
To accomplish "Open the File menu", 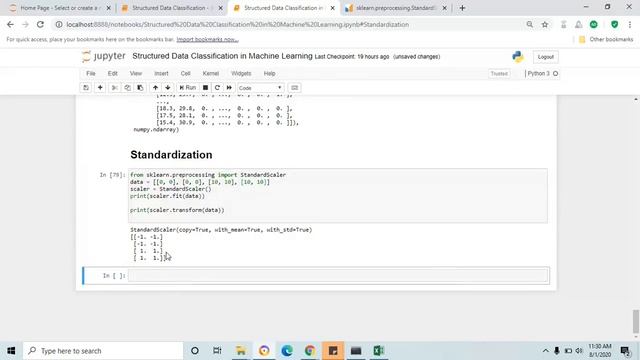I will coord(91,73).
